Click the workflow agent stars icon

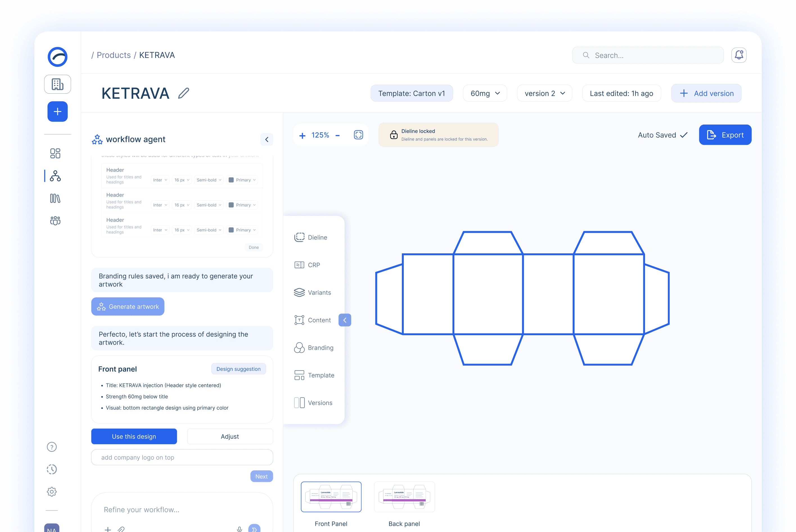coord(97,139)
